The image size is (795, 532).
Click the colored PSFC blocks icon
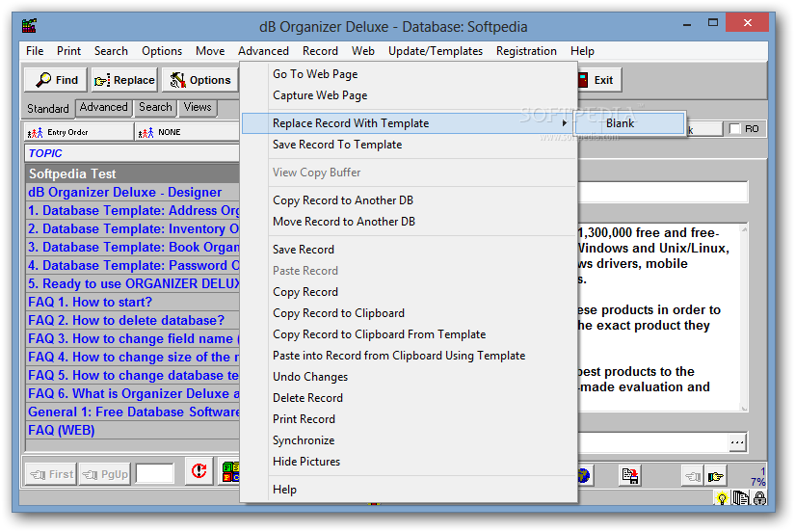pyautogui.click(x=230, y=471)
